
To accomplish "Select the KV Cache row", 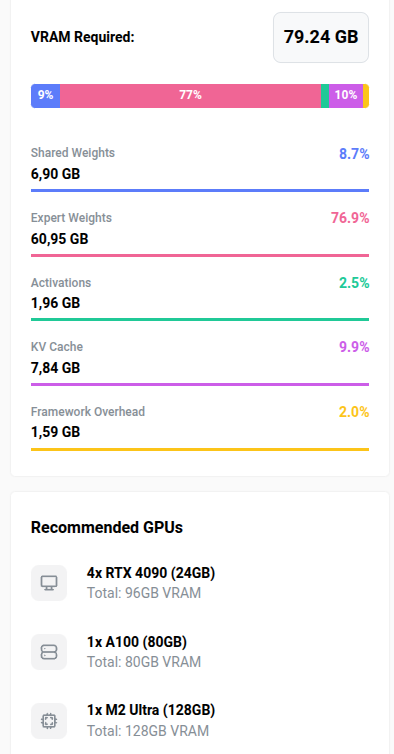I will [200, 363].
